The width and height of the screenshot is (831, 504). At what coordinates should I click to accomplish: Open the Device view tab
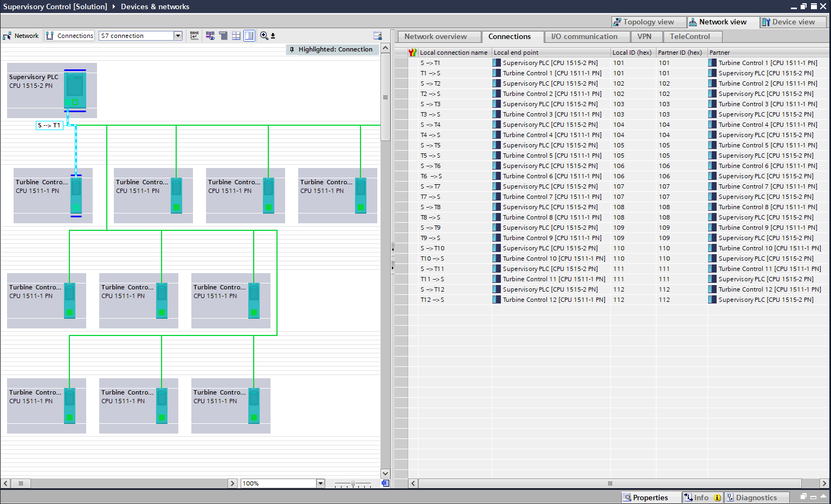coord(793,22)
